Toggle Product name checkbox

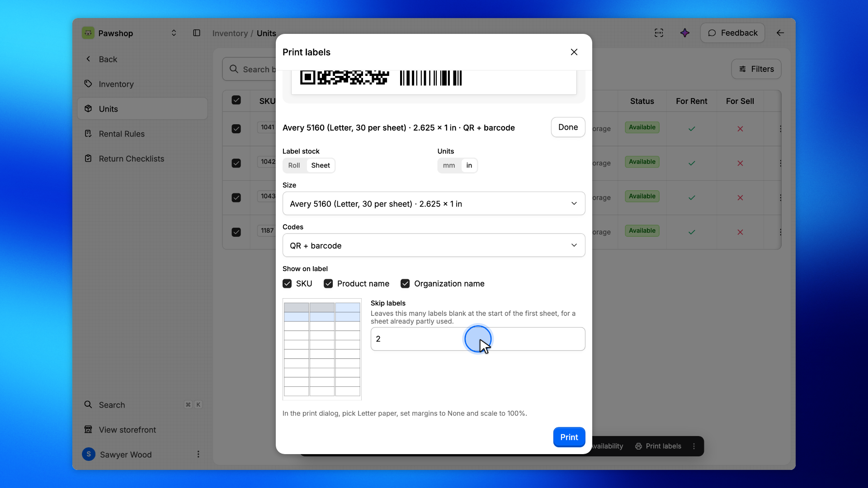pyautogui.click(x=328, y=284)
